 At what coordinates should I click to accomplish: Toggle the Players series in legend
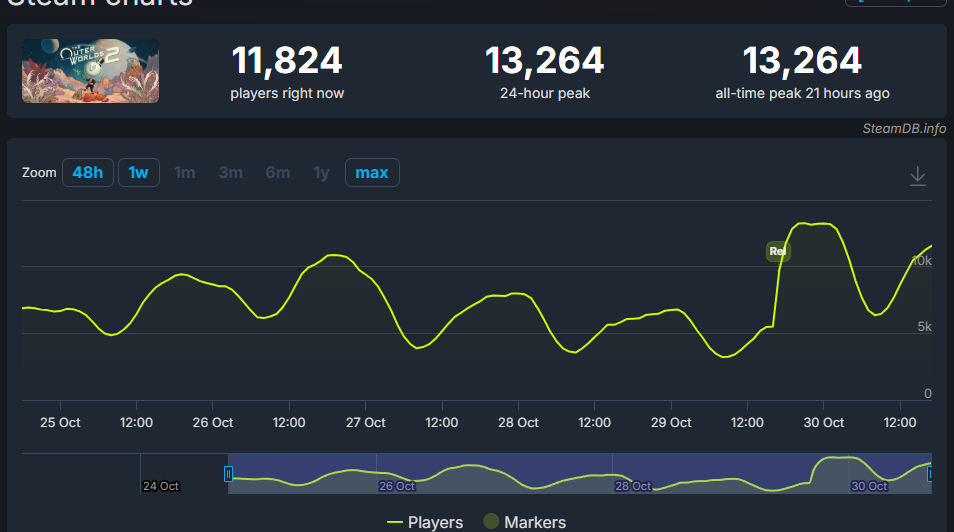pos(425,522)
